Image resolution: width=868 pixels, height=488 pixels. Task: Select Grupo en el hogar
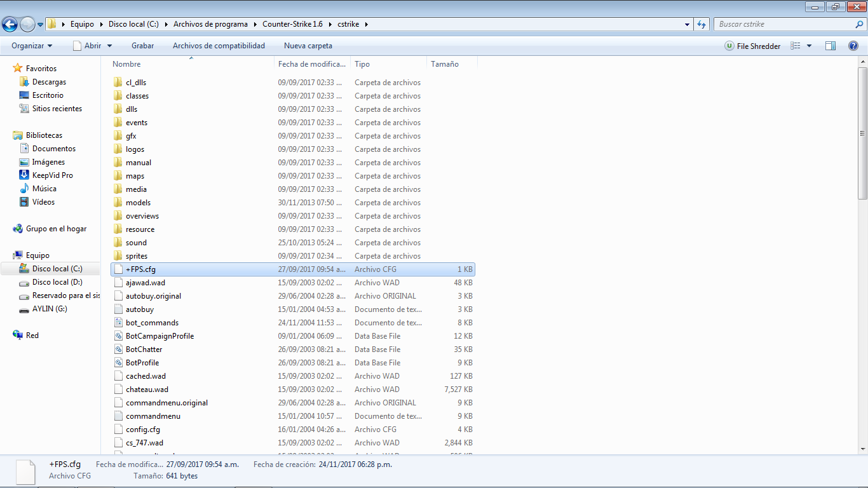[56, 229]
